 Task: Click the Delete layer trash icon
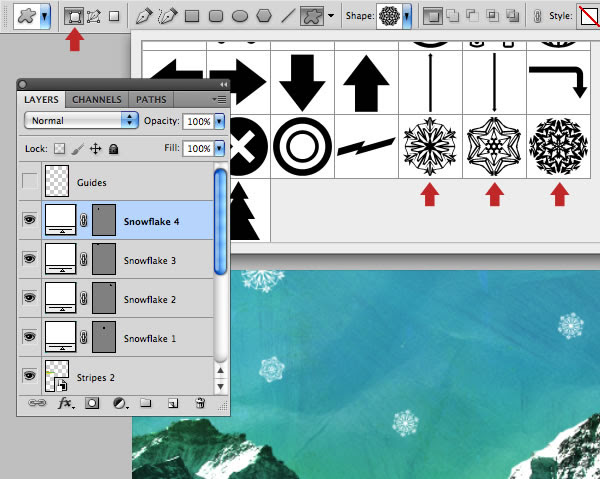point(200,403)
